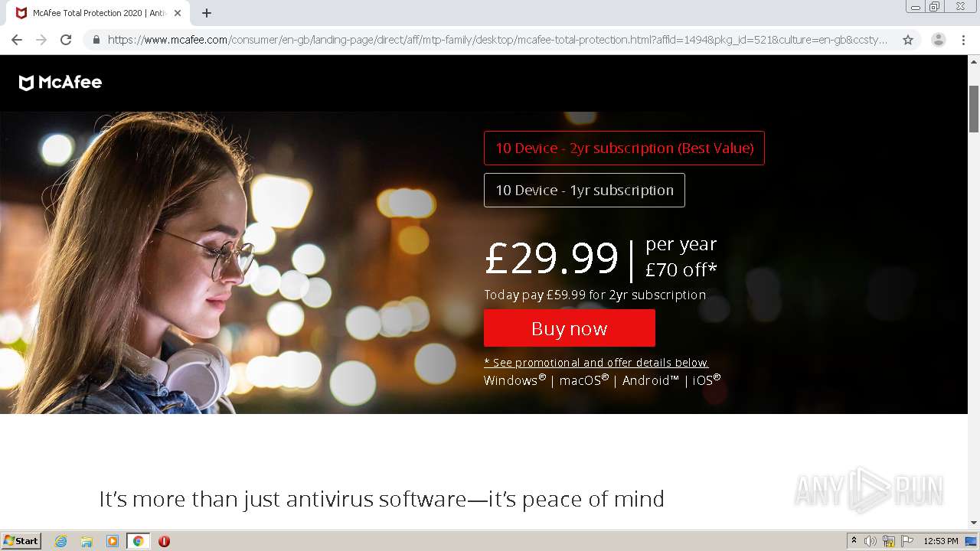This screenshot has height=551, width=980.
Task: Open Windows Explorer folder in taskbar
Action: tap(87, 541)
